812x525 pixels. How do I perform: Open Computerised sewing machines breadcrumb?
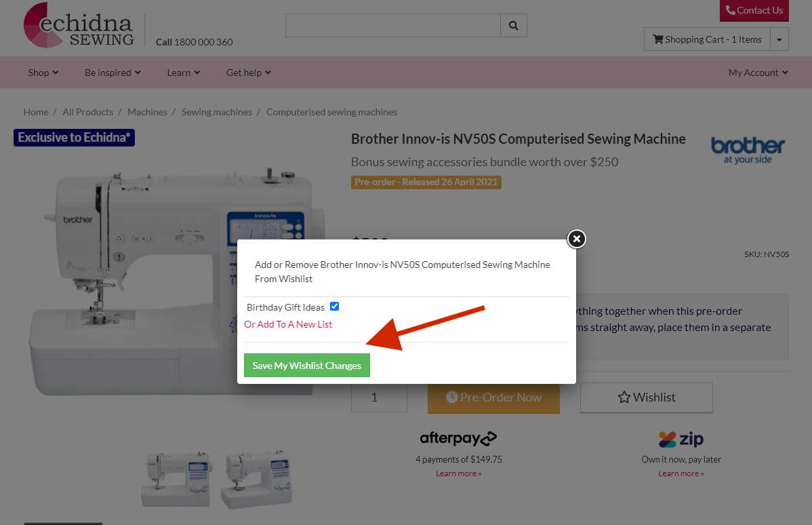point(331,112)
